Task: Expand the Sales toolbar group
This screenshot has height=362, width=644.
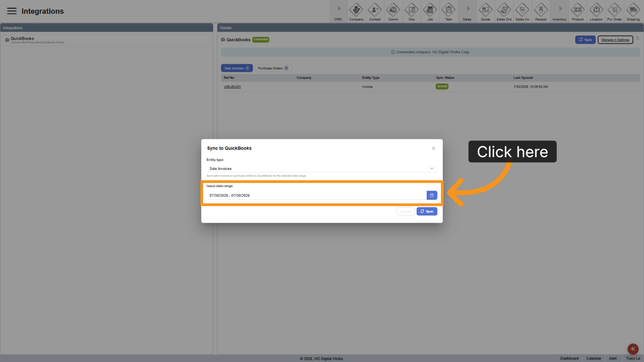Action: (467, 12)
